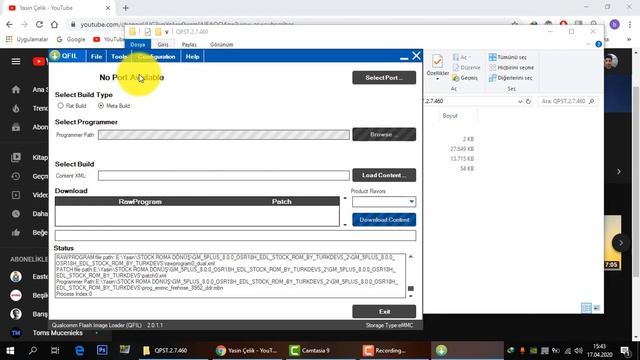This screenshot has height=360, width=640.
Task: Open the notification center icon
Action: [x=625, y=351]
